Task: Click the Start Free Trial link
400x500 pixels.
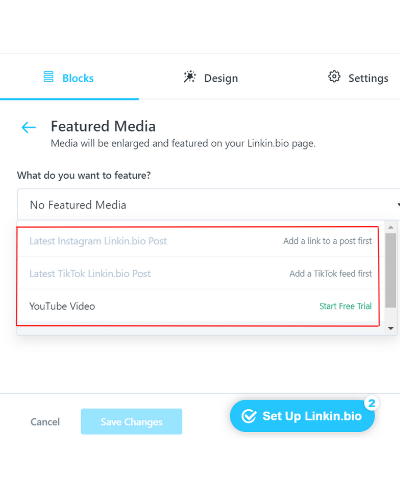Action: [345, 306]
